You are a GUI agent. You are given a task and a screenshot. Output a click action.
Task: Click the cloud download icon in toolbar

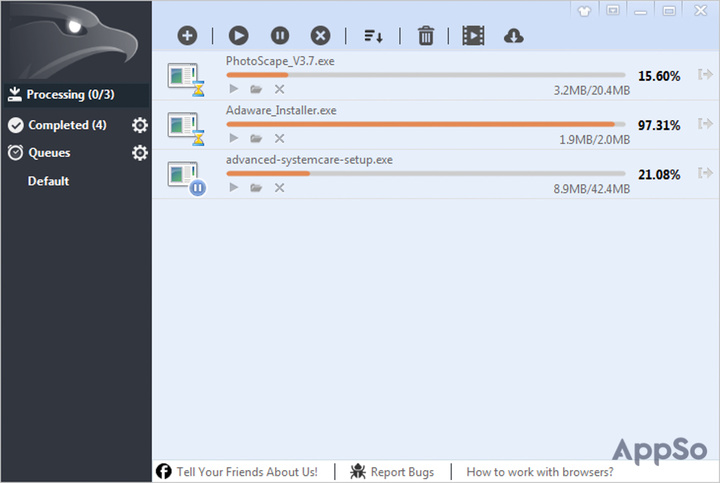pos(513,36)
